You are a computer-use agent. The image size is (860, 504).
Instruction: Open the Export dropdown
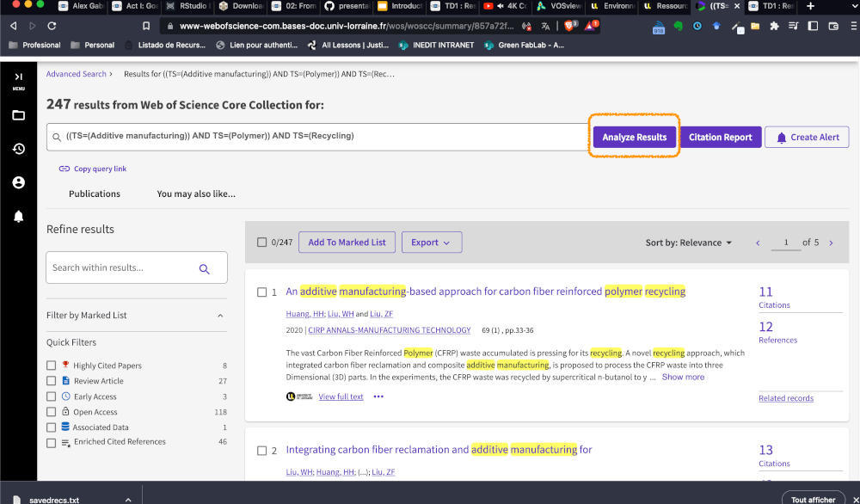point(431,243)
